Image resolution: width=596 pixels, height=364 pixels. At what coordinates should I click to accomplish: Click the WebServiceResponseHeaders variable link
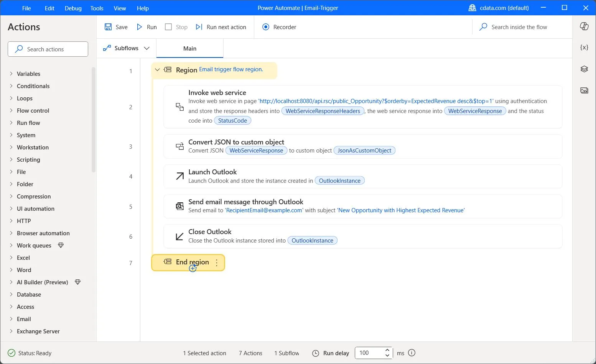(x=323, y=111)
